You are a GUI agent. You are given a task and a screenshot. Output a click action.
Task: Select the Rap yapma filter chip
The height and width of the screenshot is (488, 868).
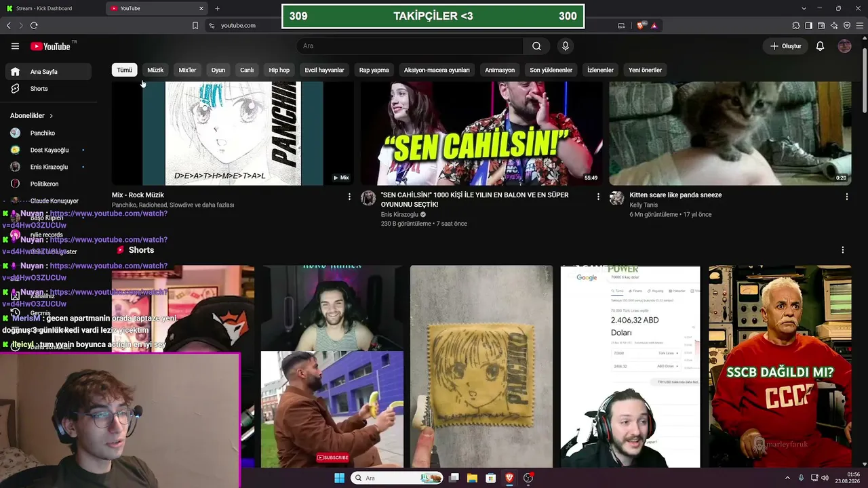374,70
